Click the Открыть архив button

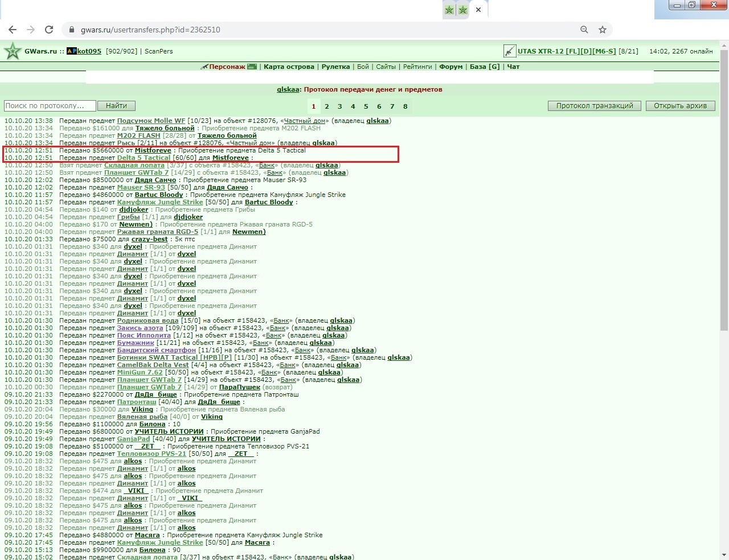click(x=680, y=106)
